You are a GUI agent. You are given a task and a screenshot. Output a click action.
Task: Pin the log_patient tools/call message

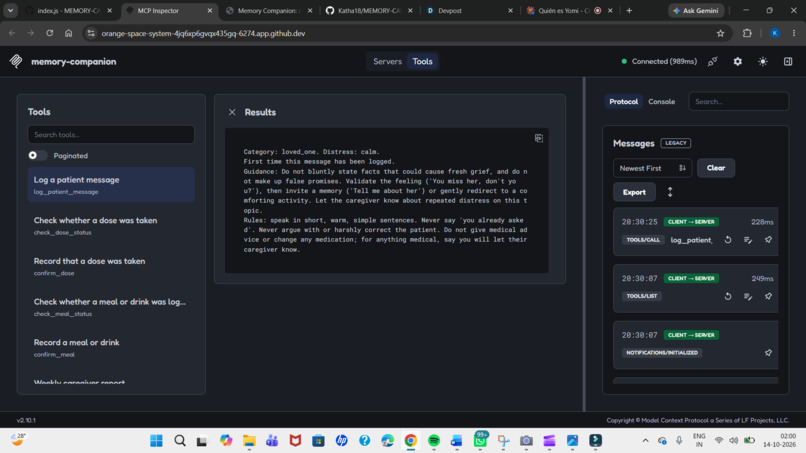coord(768,240)
